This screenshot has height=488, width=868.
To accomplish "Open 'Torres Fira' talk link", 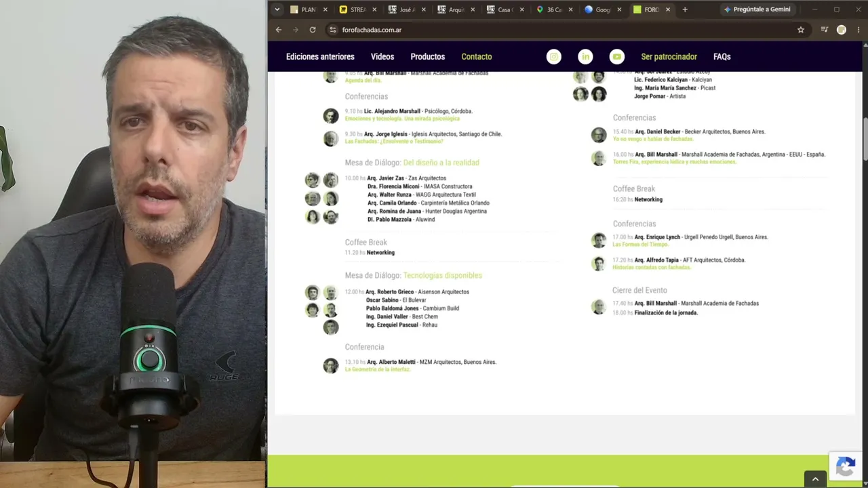I will [x=675, y=162].
